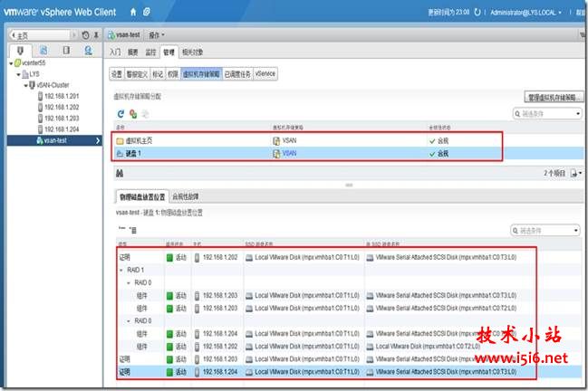This screenshot has height=391, width=588.
Task: Switch to Networking inventory view
Action: [x=89, y=50]
